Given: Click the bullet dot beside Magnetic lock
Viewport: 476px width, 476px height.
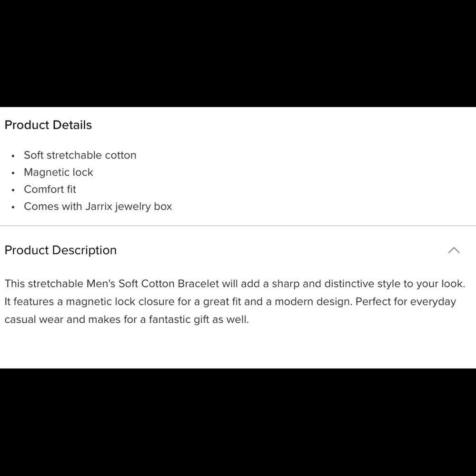Looking at the screenshot, I should (x=13, y=173).
